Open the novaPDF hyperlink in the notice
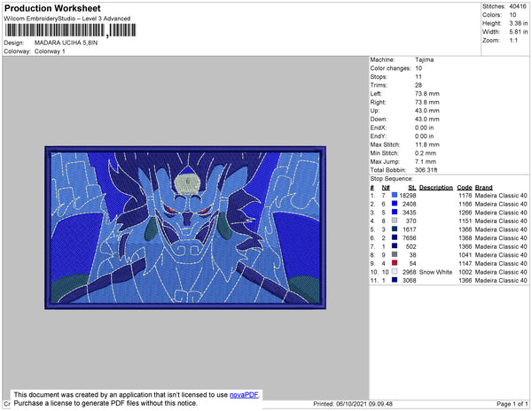The height and width of the screenshot is (411, 532). click(x=244, y=395)
